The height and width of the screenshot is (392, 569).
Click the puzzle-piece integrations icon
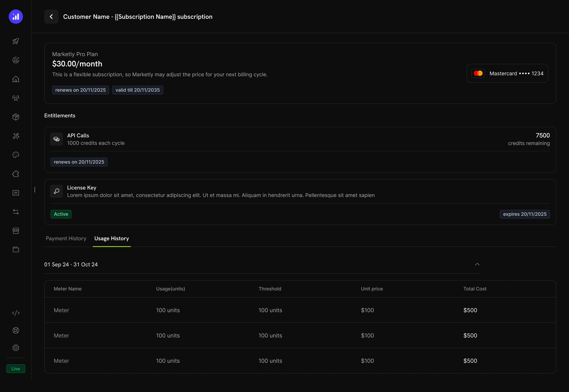pos(16,174)
